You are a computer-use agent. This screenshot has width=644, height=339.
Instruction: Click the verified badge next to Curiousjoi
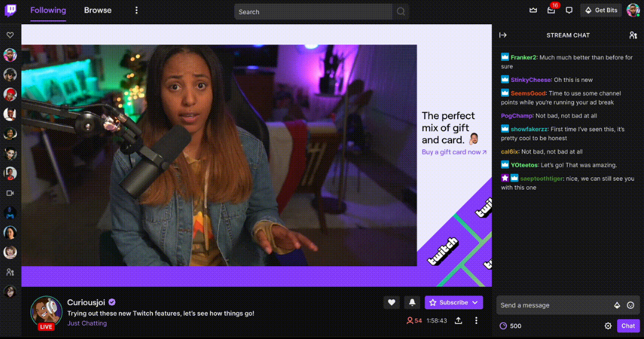pyautogui.click(x=112, y=302)
